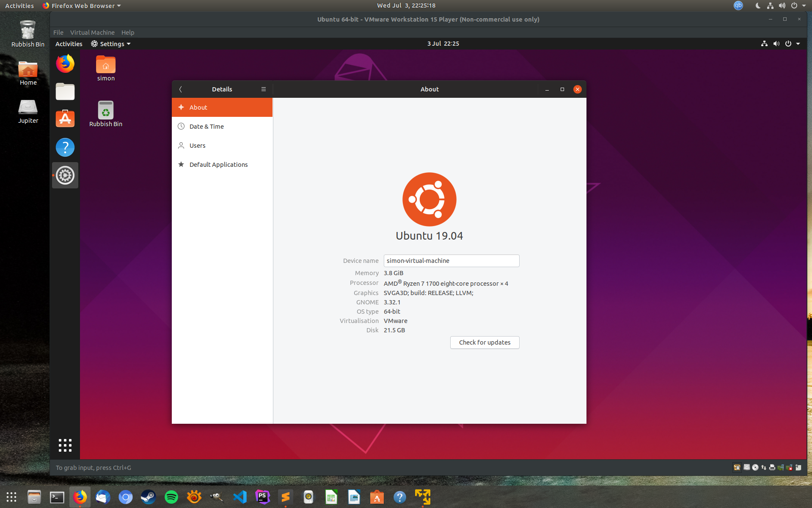
Task: Open the Files manager in guest dock
Action: 65,91
